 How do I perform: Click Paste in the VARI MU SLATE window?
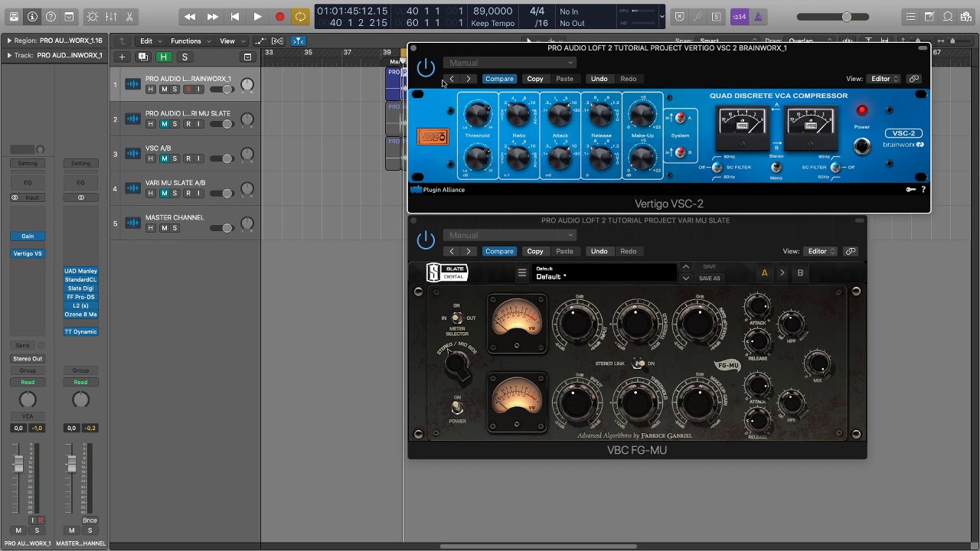click(564, 251)
